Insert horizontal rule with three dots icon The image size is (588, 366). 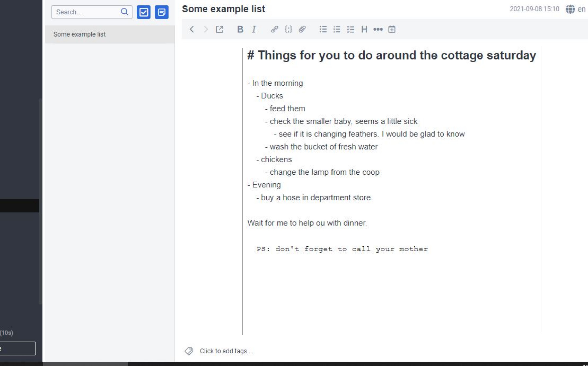pyautogui.click(x=378, y=29)
